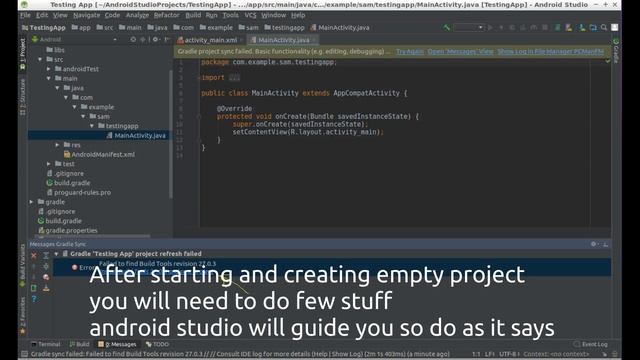Collapse the example package
The width and height of the screenshot is (640, 360).
(x=74, y=107)
